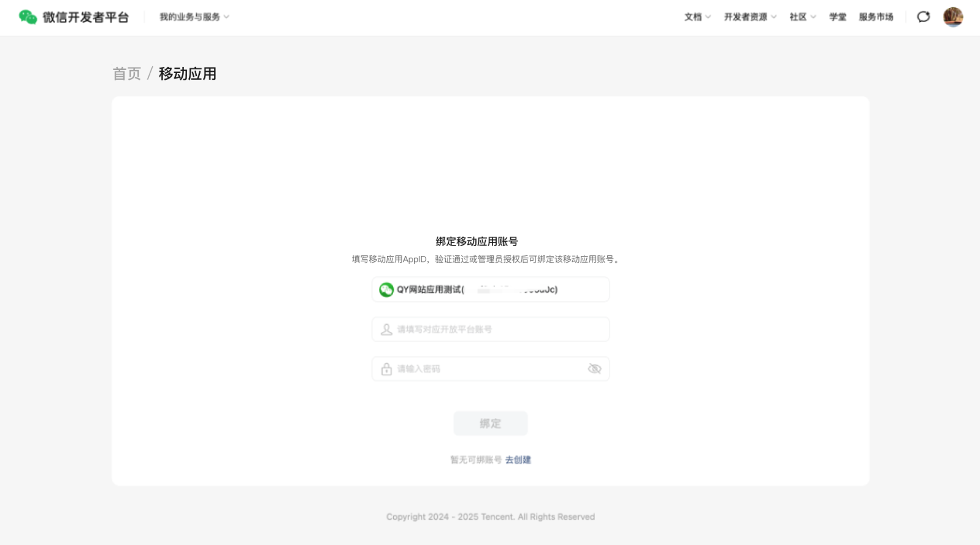Click the green app icon in selector
This screenshot has width=980, height=545.
[386, 290]
